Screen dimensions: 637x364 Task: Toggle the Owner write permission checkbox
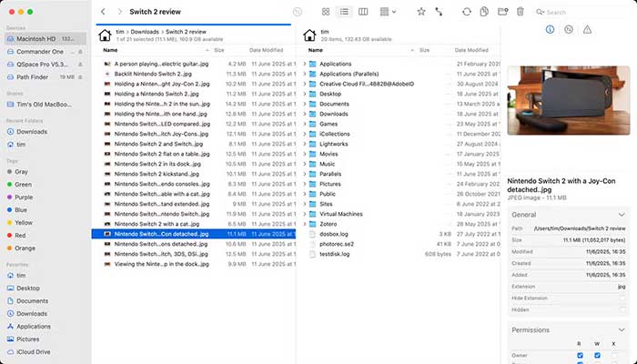597,356
